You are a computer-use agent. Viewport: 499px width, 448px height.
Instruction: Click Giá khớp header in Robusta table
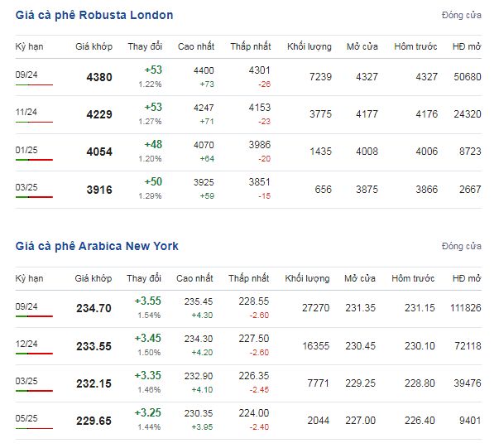click(94, 47)
